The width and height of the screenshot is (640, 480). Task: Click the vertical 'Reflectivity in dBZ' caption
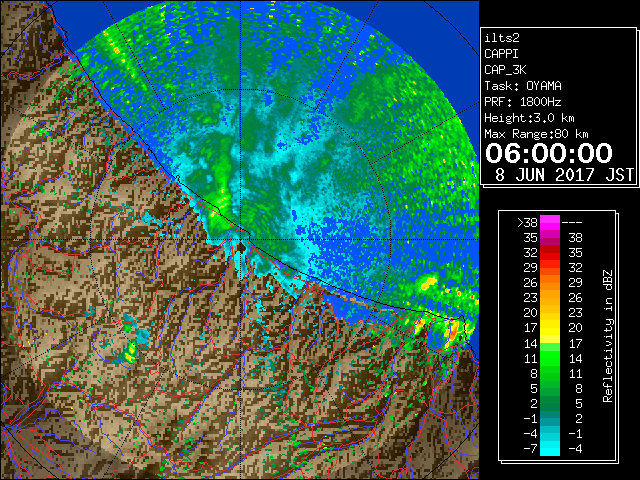(608, 336)
